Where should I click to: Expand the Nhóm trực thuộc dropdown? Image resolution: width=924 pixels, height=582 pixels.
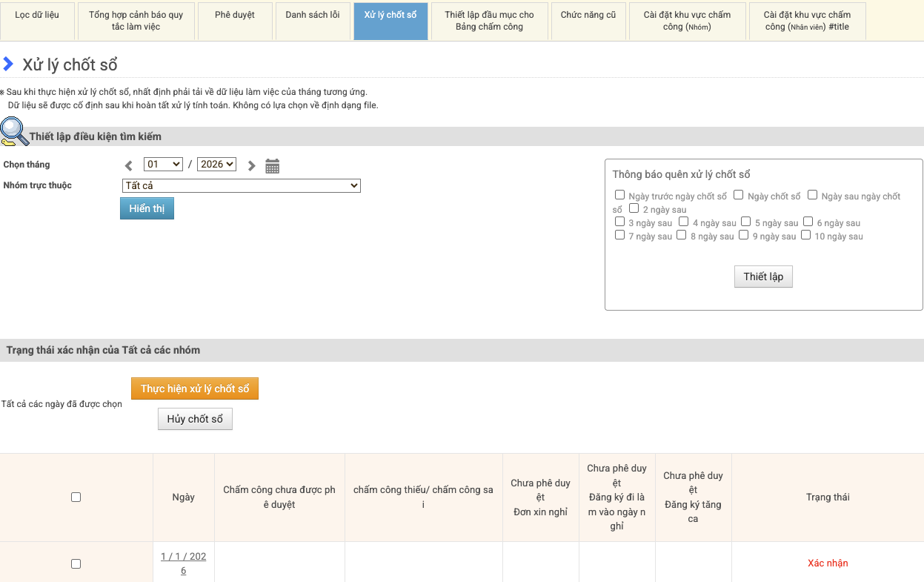pos(241,185)
